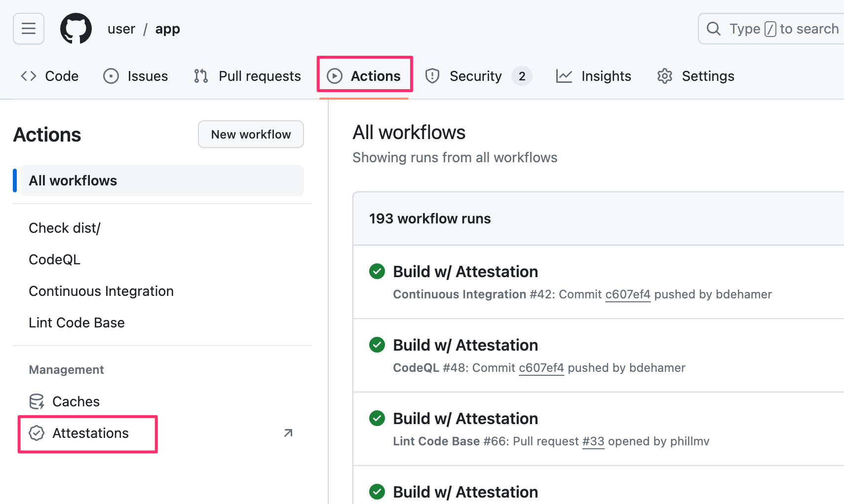This screenshot has width=844, height=504.
Task: Switch to the Pull requests tab
Action: (247, 76)
